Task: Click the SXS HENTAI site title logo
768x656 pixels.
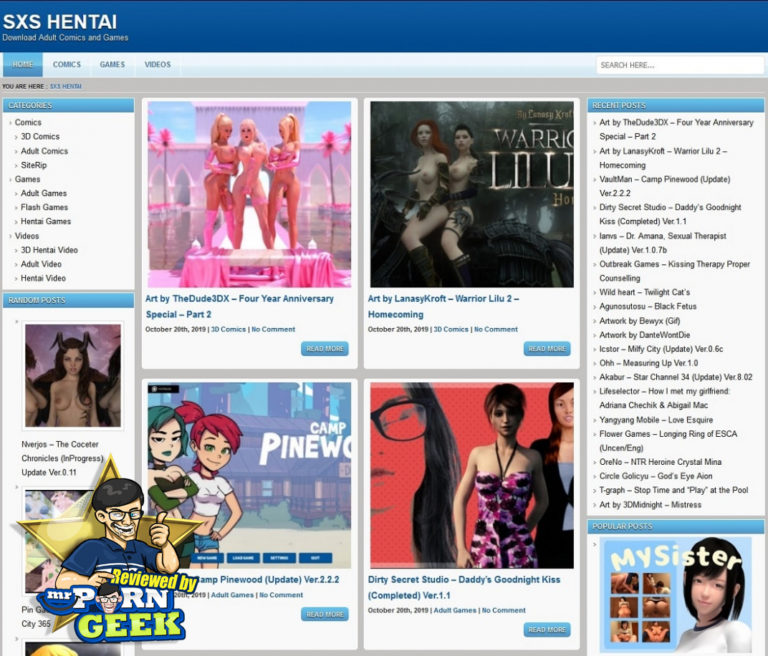Action: click(60, 21)
